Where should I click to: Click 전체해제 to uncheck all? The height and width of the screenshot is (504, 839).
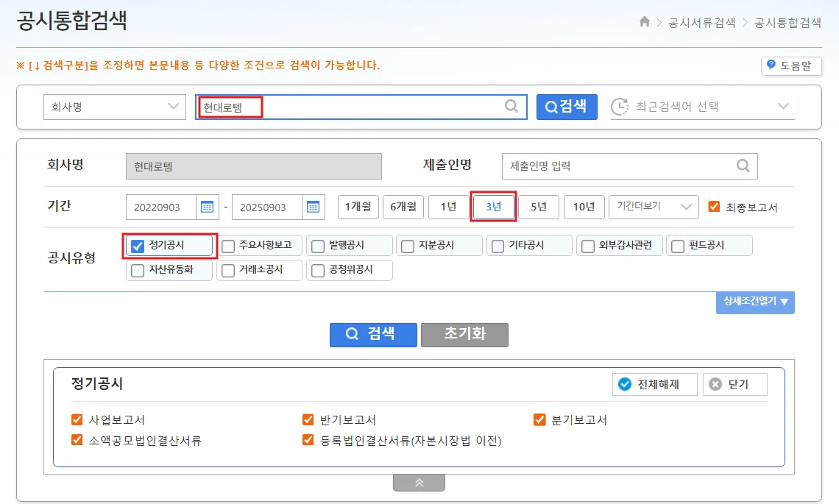coord(654,384)
